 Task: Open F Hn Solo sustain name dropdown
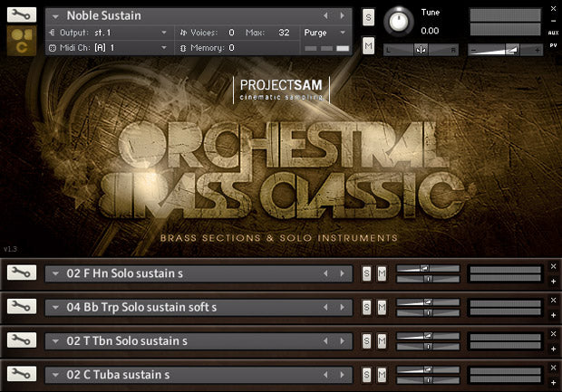tap(55, 274)
